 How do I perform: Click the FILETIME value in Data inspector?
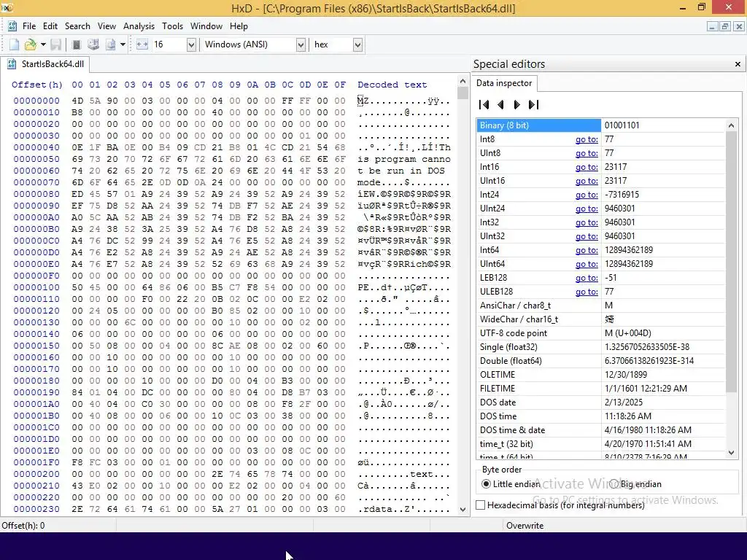646,389
